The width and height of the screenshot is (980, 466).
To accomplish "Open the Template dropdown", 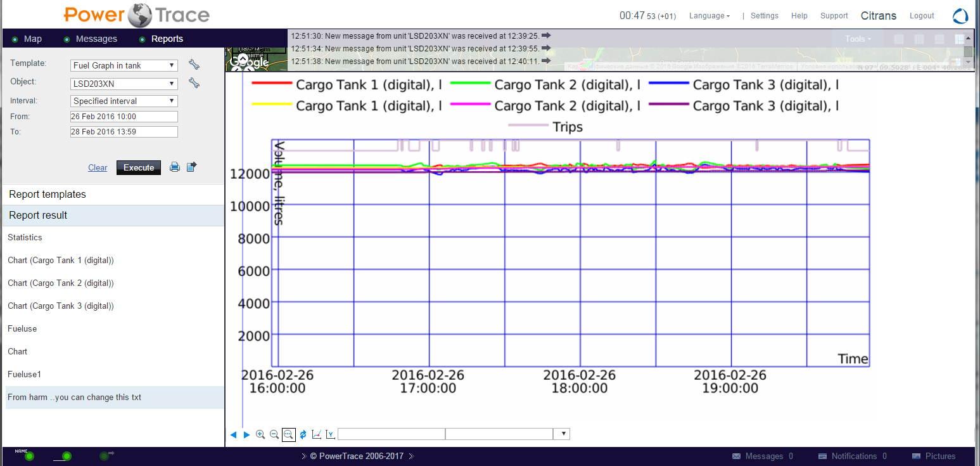I will pos(124,65).
